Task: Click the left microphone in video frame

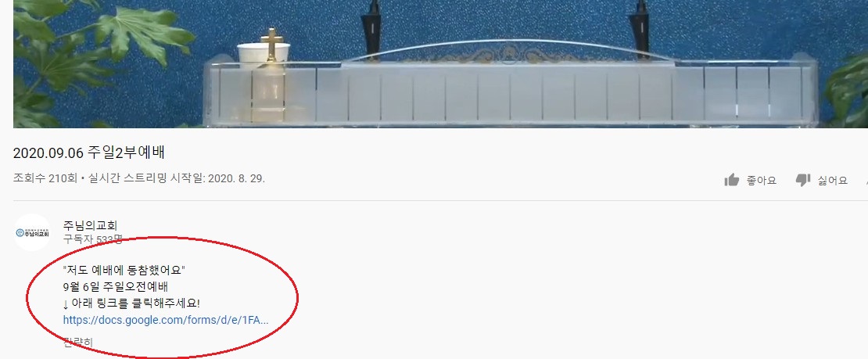Action: pyautogui.click(x=371, y=27)
